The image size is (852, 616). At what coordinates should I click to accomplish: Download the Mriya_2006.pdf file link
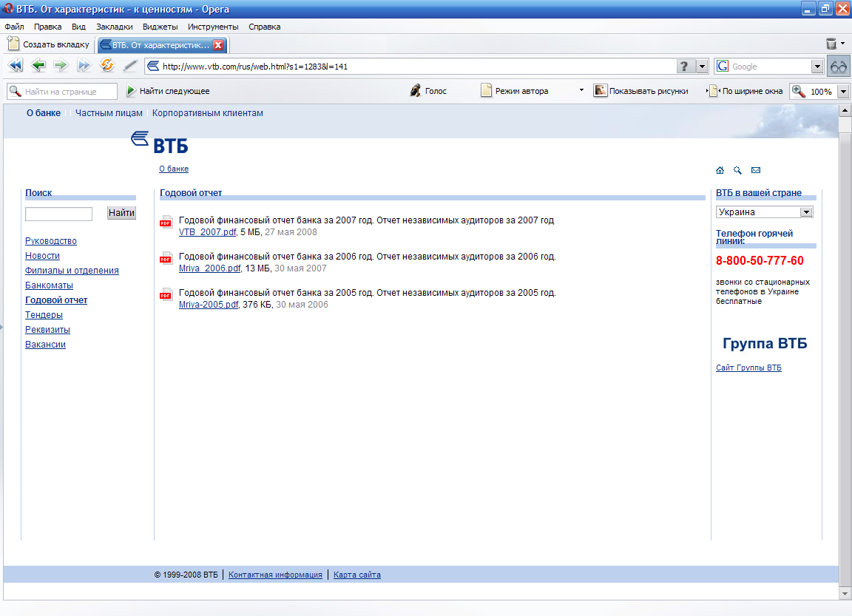pos(210,268)
